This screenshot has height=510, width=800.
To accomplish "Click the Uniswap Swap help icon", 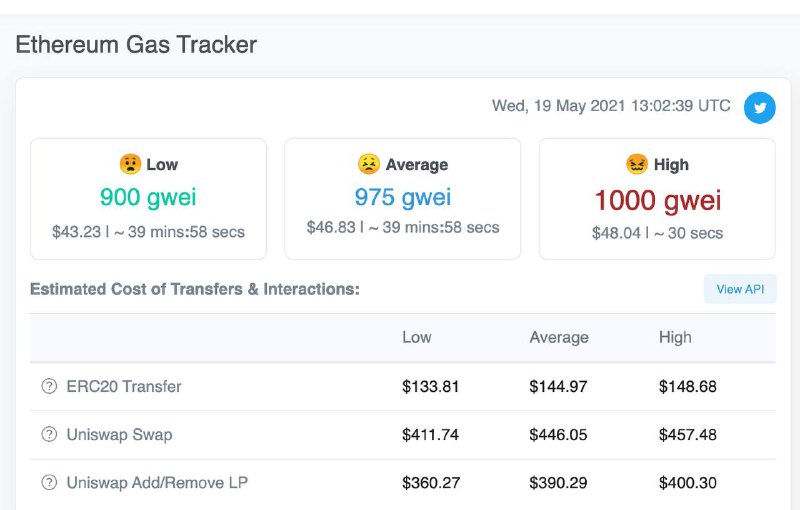I will coord(49,434).
